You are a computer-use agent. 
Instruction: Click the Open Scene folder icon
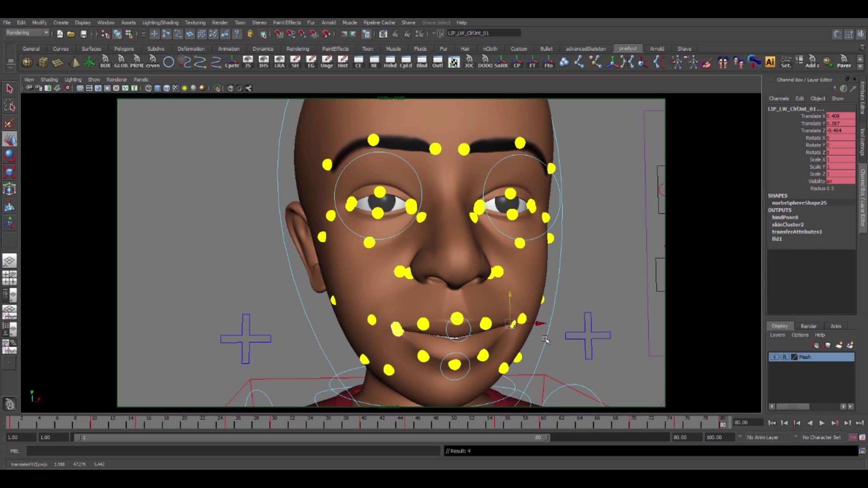71,33
